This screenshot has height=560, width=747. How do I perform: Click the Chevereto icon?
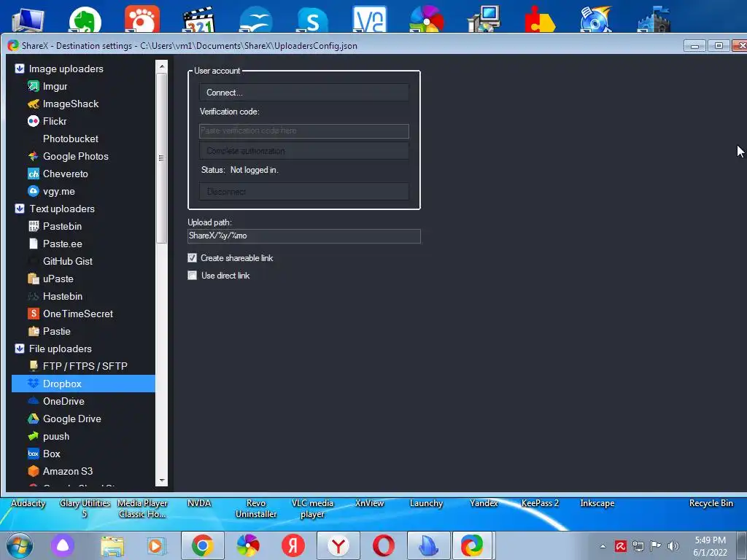point(33,174)
